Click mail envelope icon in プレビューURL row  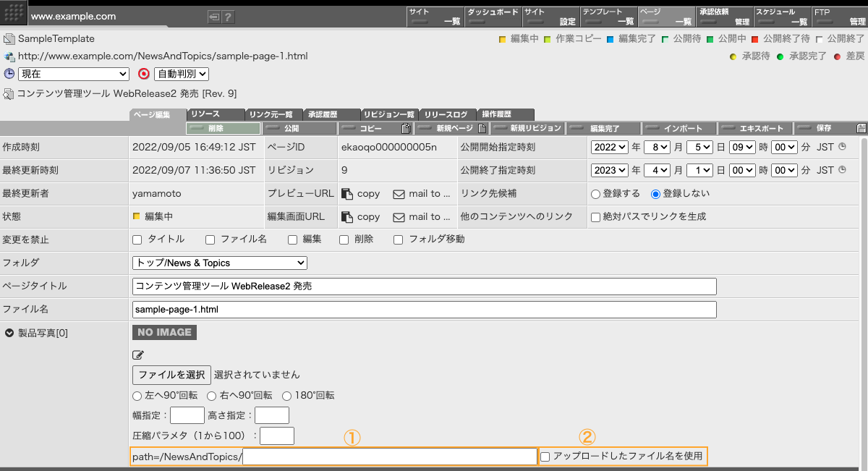(399, 194)
